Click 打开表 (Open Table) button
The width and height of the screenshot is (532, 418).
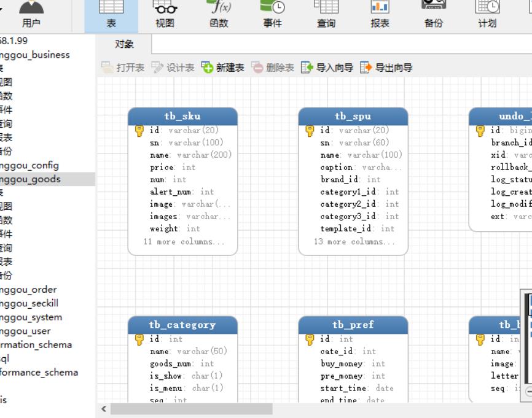pyautogui.click(x=123, y=68)
